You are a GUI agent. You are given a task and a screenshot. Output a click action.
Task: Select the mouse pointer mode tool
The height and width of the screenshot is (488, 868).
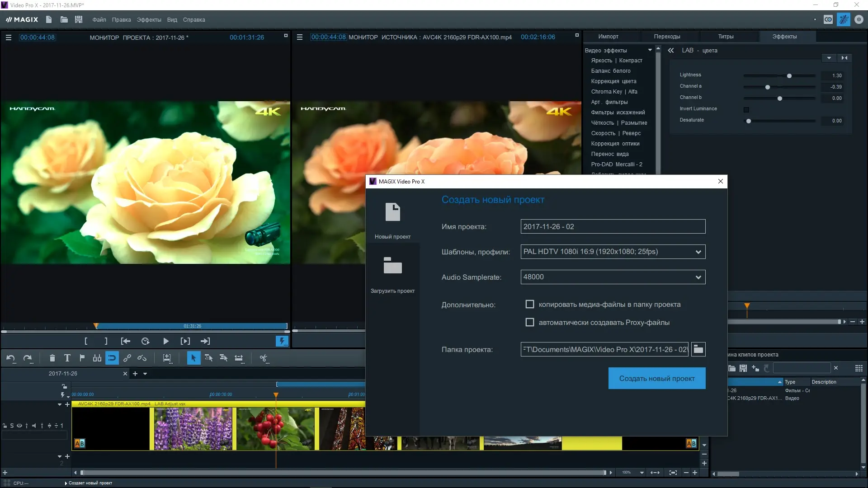193,358
